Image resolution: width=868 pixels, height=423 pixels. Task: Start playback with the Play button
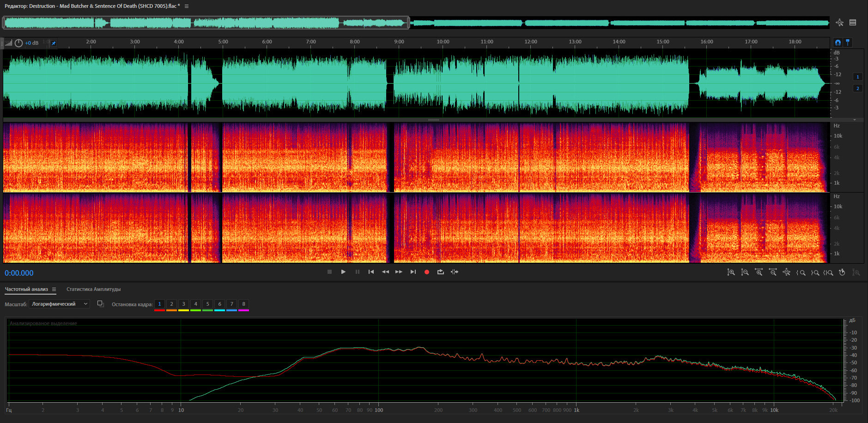tap(343, 272)
